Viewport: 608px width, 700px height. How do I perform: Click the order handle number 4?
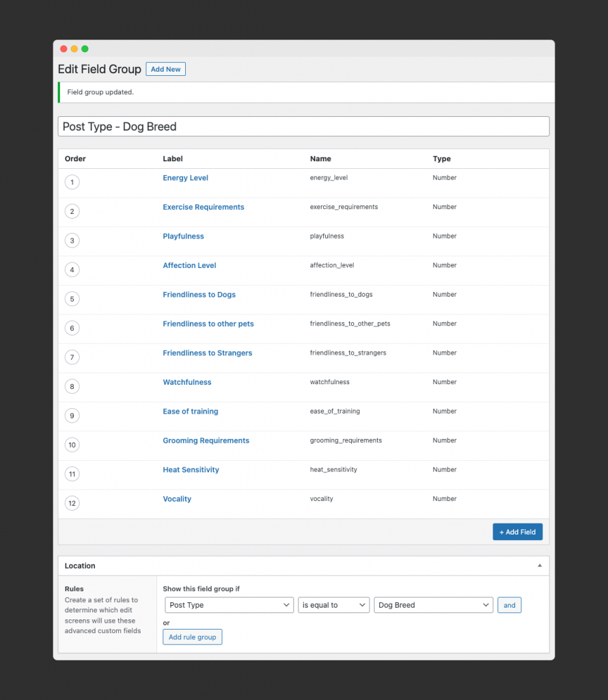click(x=72, y=269)
